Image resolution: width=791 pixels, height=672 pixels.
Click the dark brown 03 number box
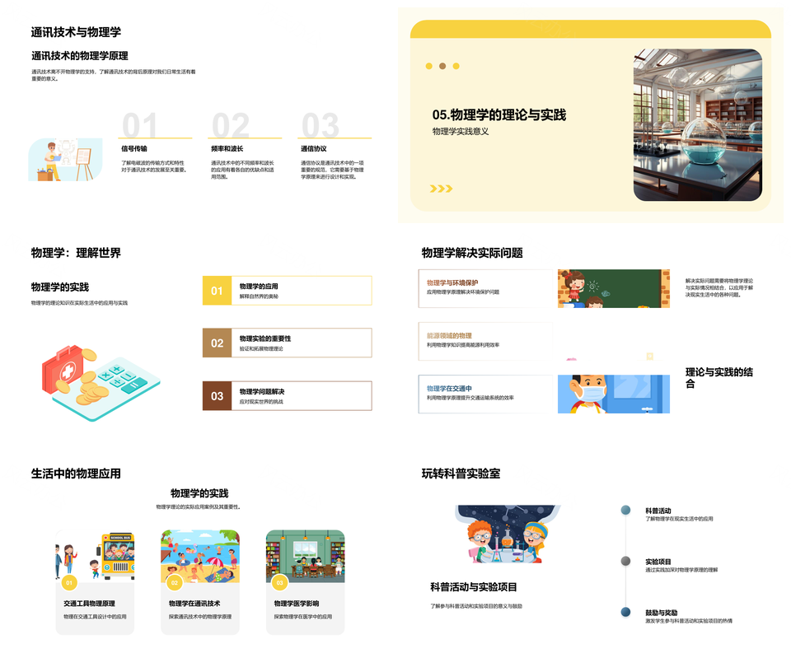click(217, 396)
